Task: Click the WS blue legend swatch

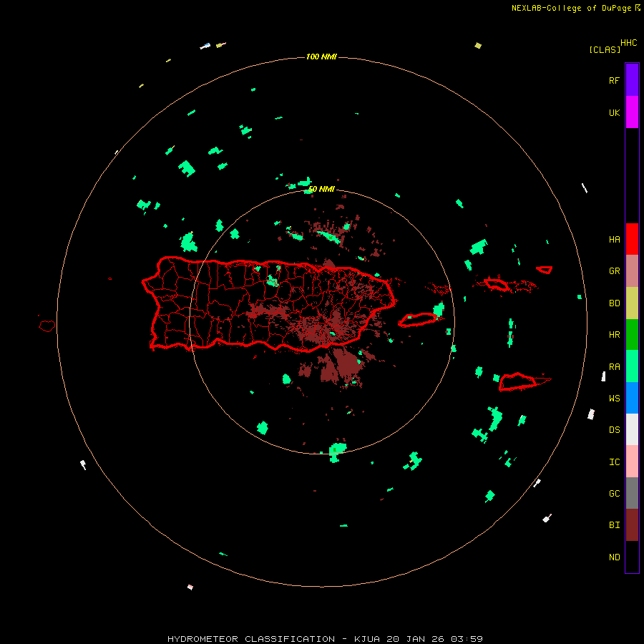Action: (x=632, y=398)
